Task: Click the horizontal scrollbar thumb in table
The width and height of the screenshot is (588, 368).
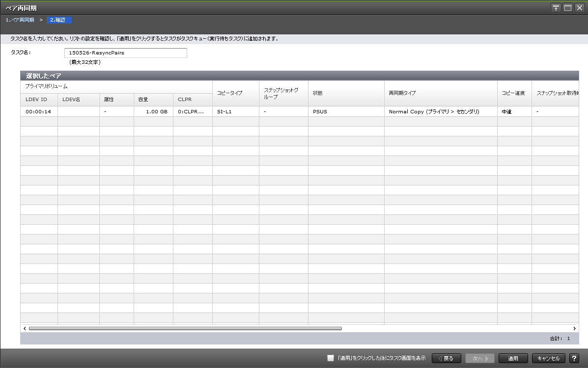Action: [x=185, y=328]
